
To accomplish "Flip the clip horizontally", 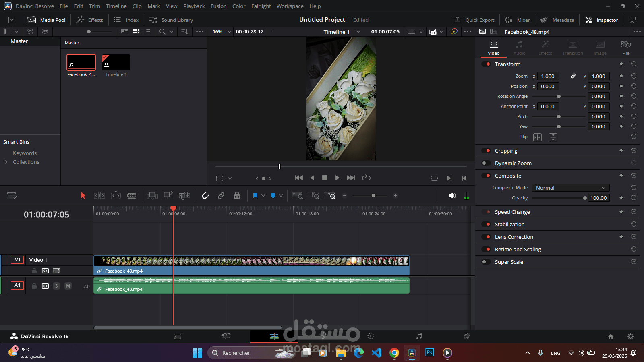I will [537, 137].
